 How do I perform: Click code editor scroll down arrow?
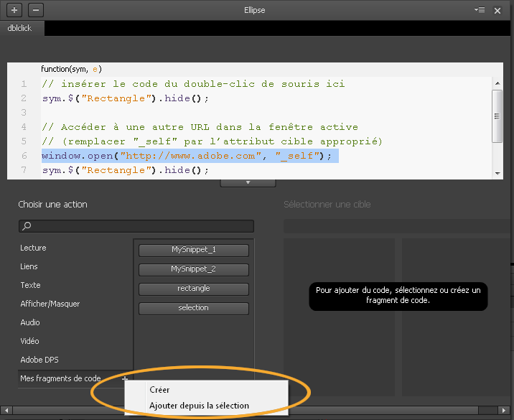point(497,174)
